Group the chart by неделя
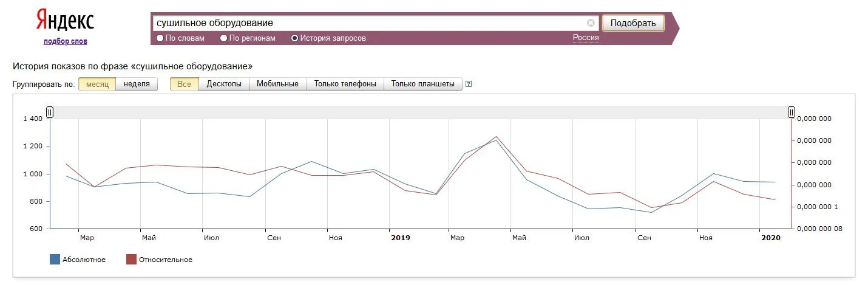Viewport: 868px width, 290px height. coord(137,84)
